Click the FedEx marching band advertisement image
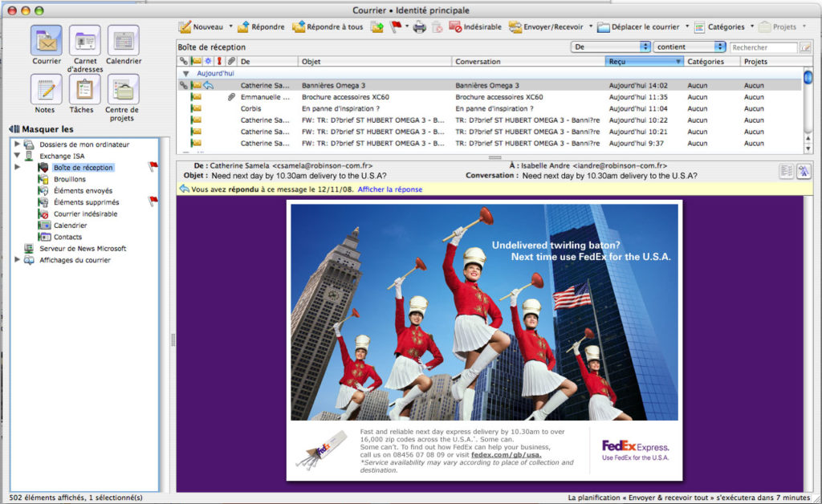The width and height of the screenshot is (822, 504). (484, 312)
